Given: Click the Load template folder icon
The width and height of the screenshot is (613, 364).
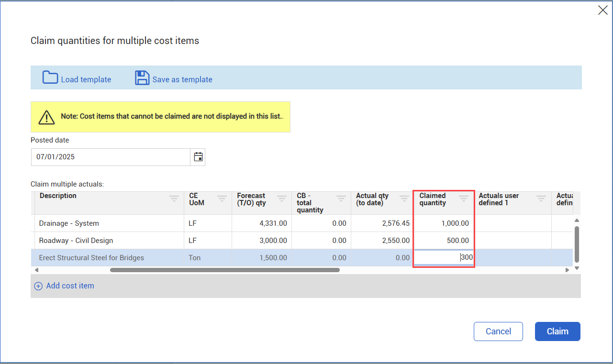Looking at the screenshot, I should [x=50, y=77].
